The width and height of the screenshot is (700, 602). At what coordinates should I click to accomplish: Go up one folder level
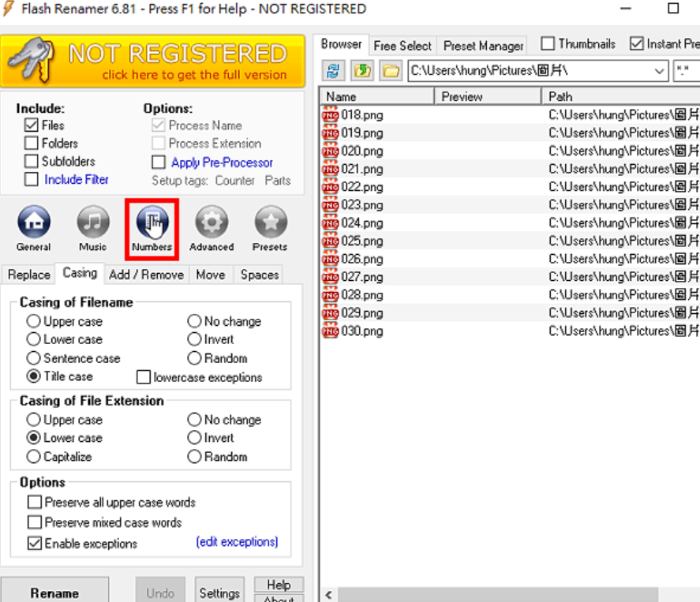pos(362,70)
